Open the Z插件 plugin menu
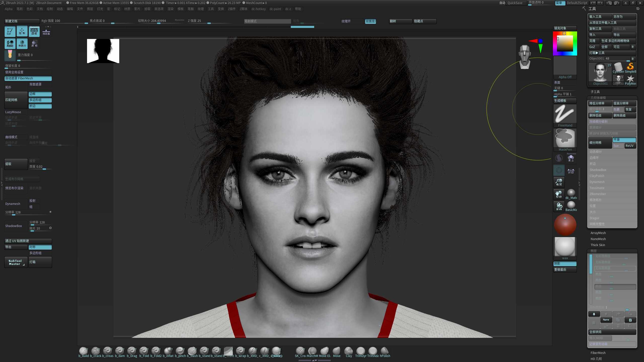 click(x=232, y=9)
